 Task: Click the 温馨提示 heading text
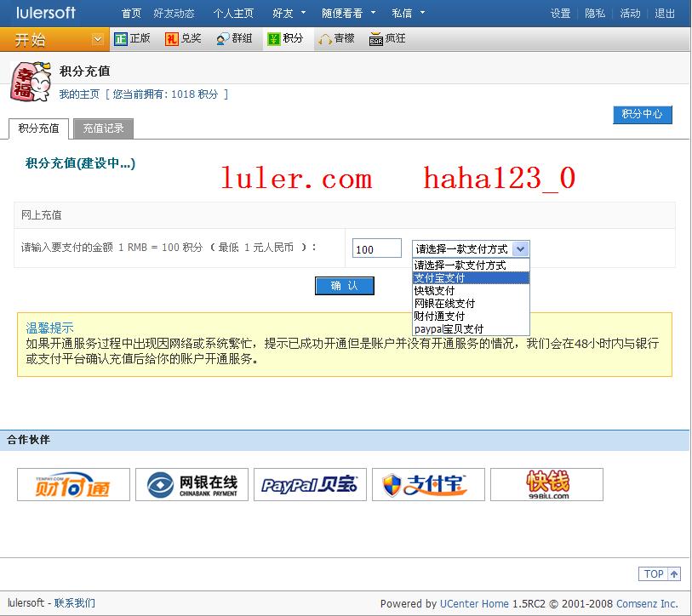[50, 328]
